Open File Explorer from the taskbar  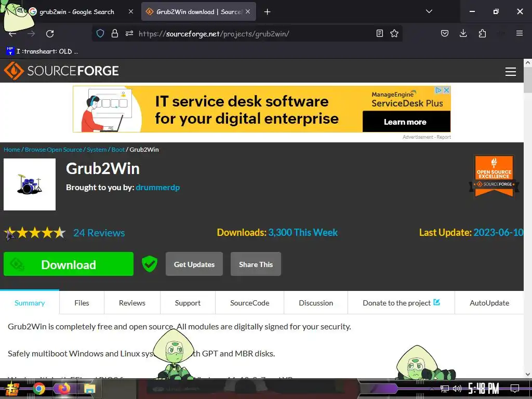89,389
